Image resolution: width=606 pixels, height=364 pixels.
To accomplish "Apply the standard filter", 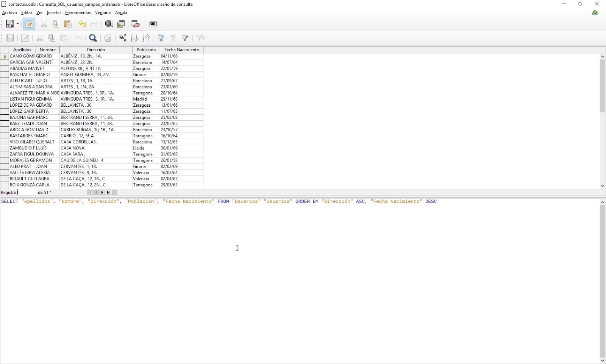I will (x=185, y=38).
